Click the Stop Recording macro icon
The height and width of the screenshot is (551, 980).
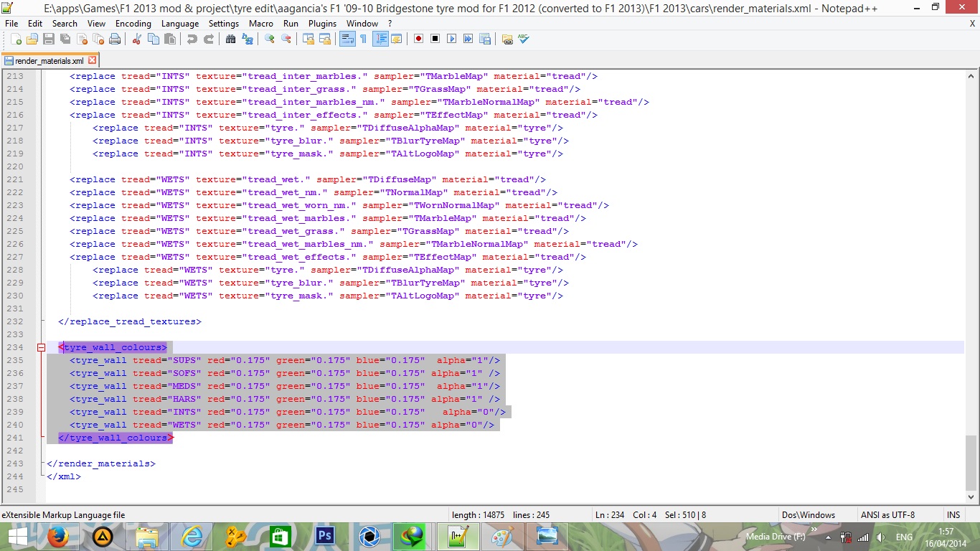pos(435,39)
